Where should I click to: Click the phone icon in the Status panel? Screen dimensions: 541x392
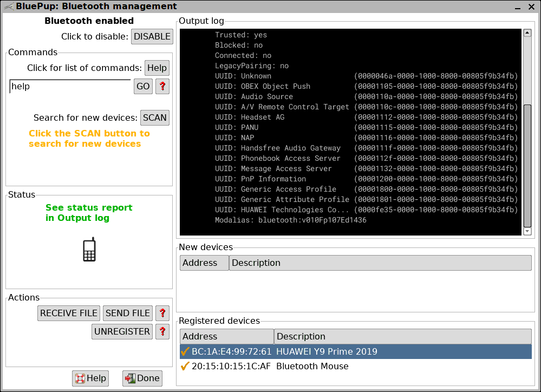point(89,249)
